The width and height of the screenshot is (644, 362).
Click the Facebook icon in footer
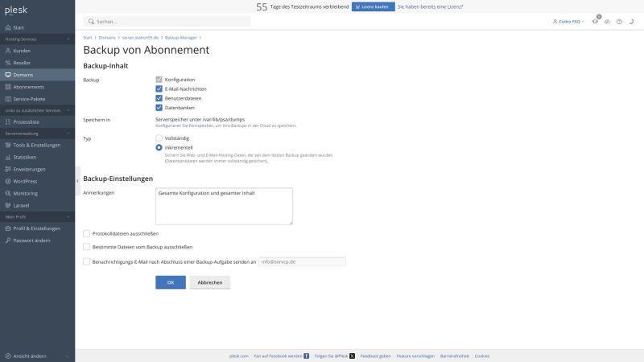307,356
